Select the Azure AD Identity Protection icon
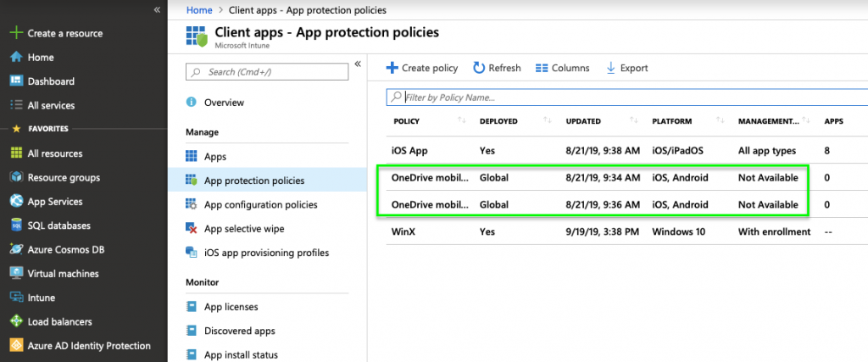 [15, 345]
